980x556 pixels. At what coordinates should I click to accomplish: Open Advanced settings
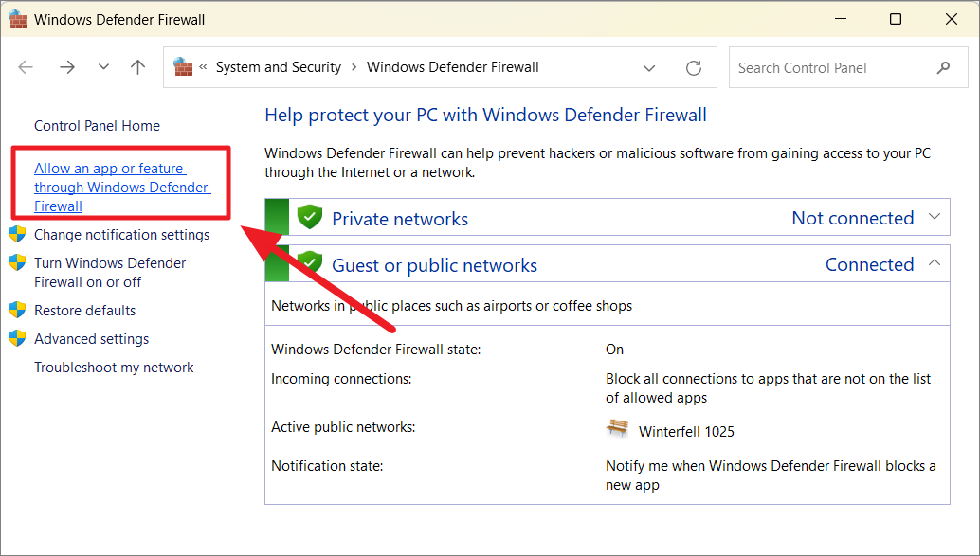(91, 338)
